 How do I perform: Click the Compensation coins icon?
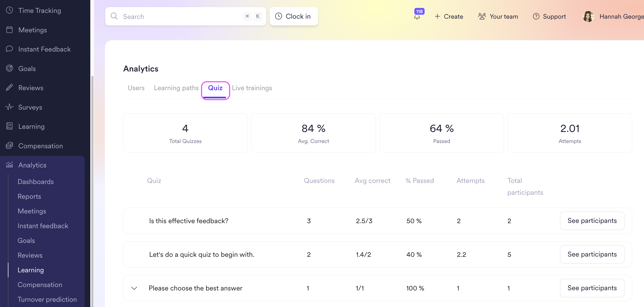[x=9, y=146]
